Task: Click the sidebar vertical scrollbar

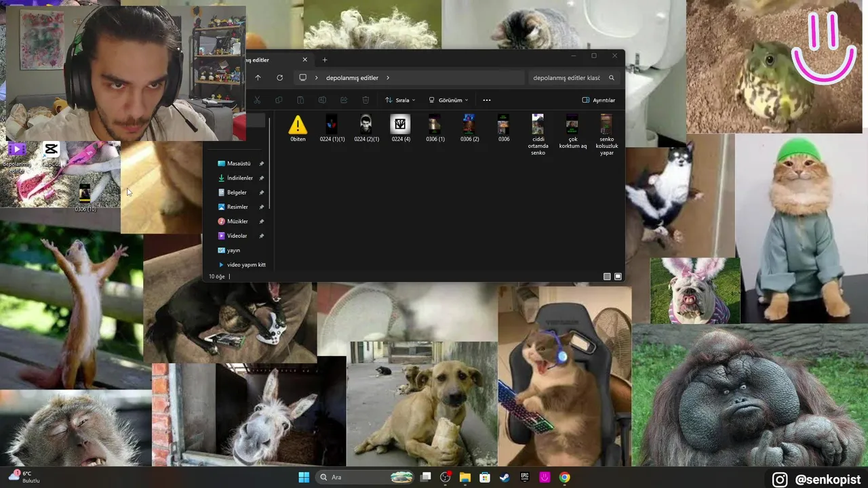Action: tap(270, 163)
